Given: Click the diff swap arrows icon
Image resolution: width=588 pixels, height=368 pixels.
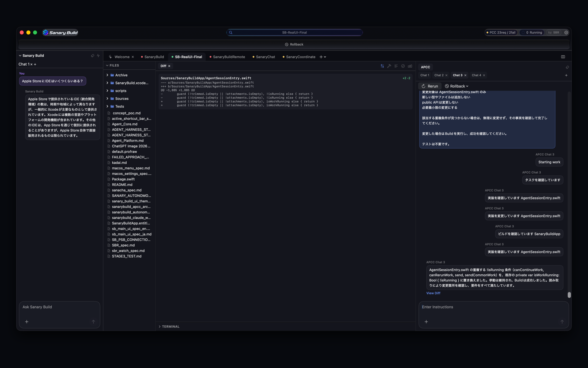Looking at the screenshot, I should [382, 66].
